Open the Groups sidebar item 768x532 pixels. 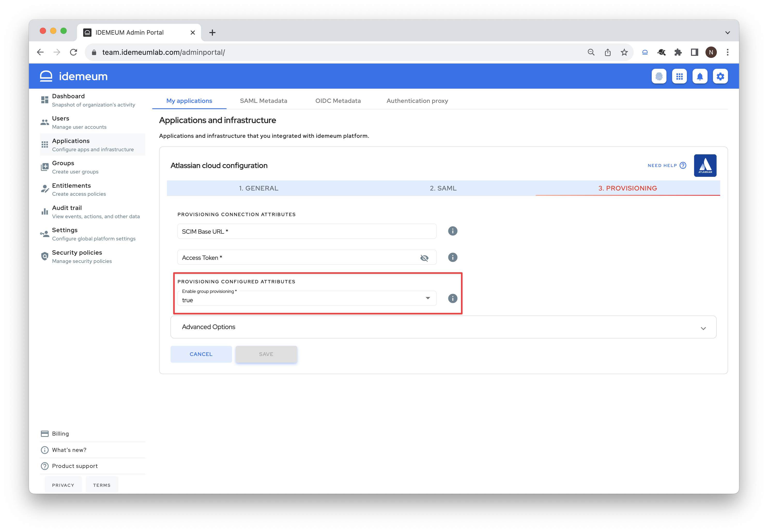point(93,167)
